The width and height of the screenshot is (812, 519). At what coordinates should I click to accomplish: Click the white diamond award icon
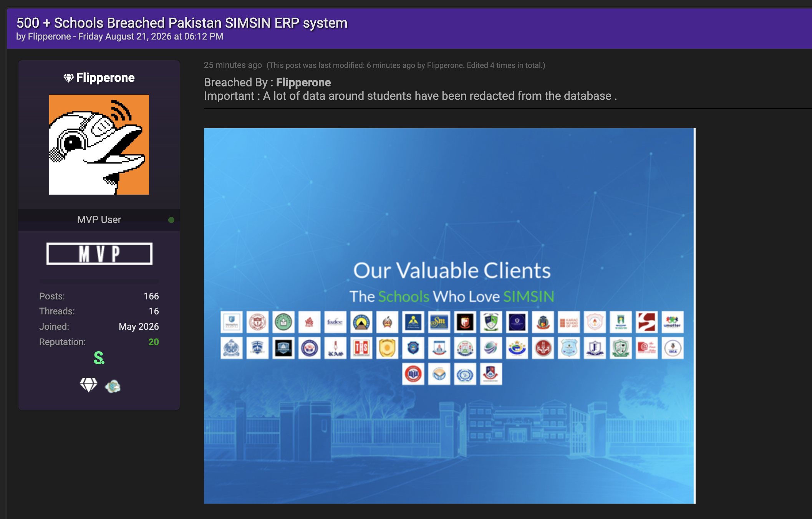pyautogui.click(x=89, y=385)
